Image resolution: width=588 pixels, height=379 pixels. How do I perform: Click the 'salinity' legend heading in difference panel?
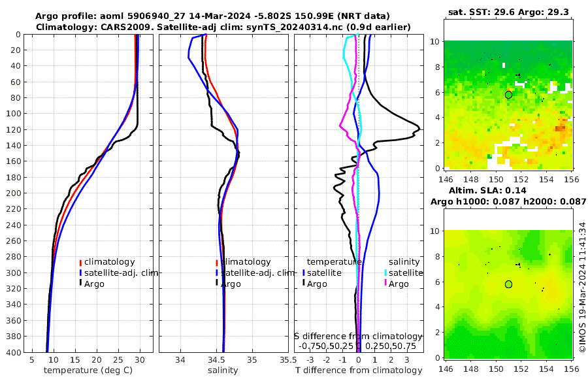[404, 262]
